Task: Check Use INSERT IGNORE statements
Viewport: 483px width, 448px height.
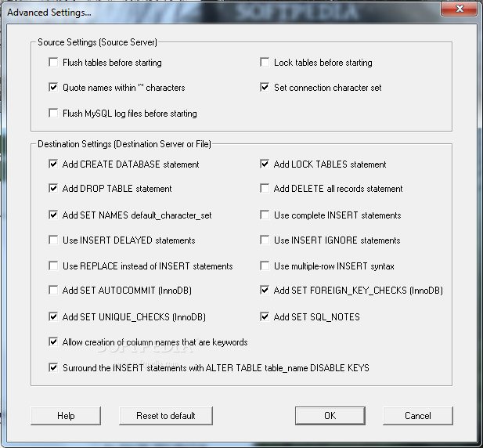Action: 265,240
